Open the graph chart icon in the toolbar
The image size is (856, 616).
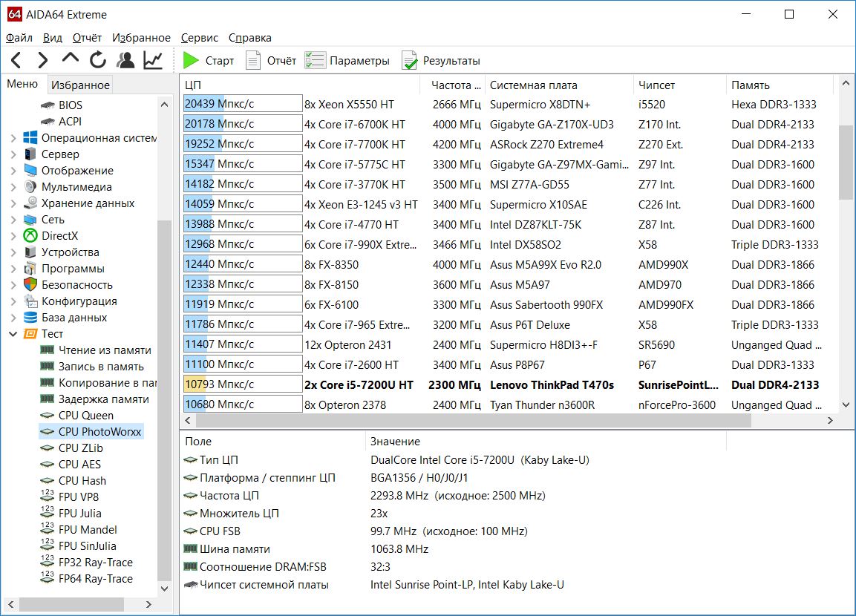[x=153, y=60]
